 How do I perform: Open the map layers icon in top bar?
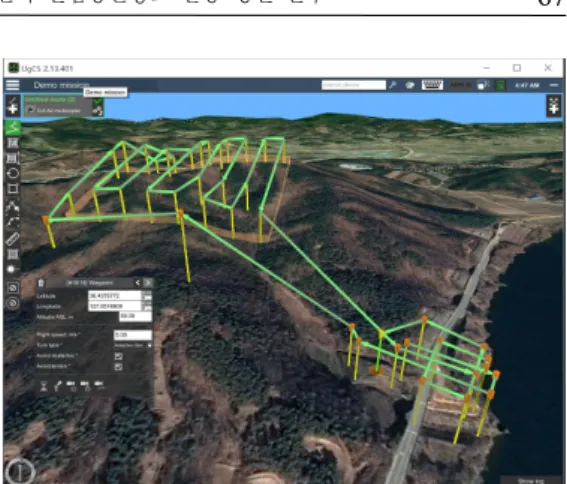click(x=410, y=85)
